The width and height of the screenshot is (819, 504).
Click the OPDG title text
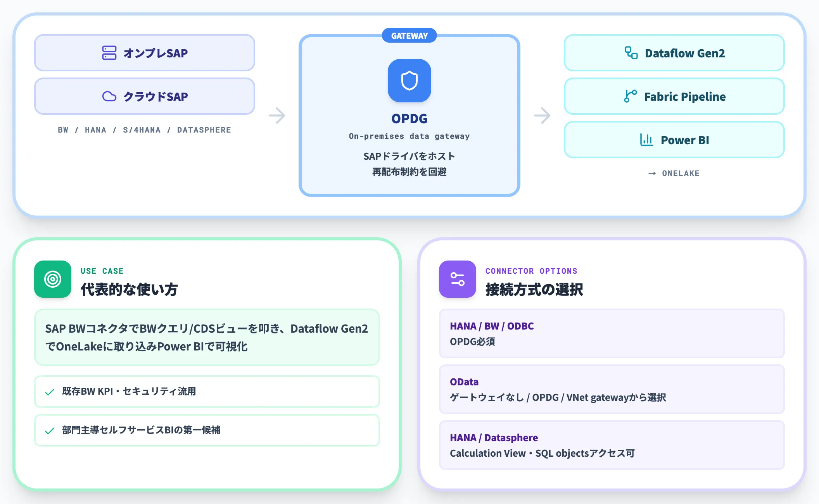pos(409,119)
